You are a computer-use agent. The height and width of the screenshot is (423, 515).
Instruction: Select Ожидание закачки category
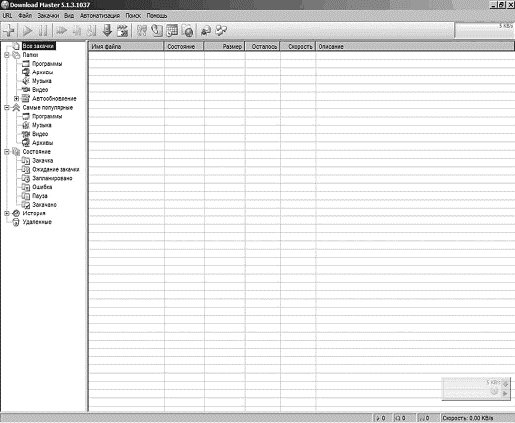[56, 169]
